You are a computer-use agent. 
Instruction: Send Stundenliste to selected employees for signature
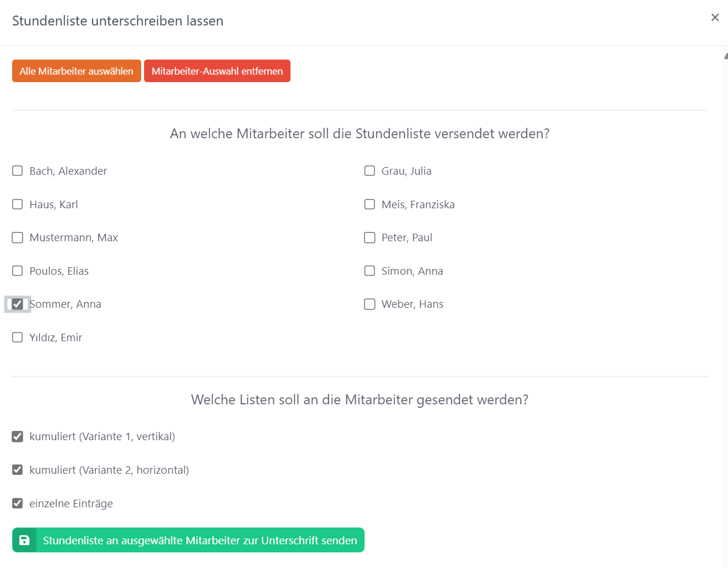tap(200, 540)
